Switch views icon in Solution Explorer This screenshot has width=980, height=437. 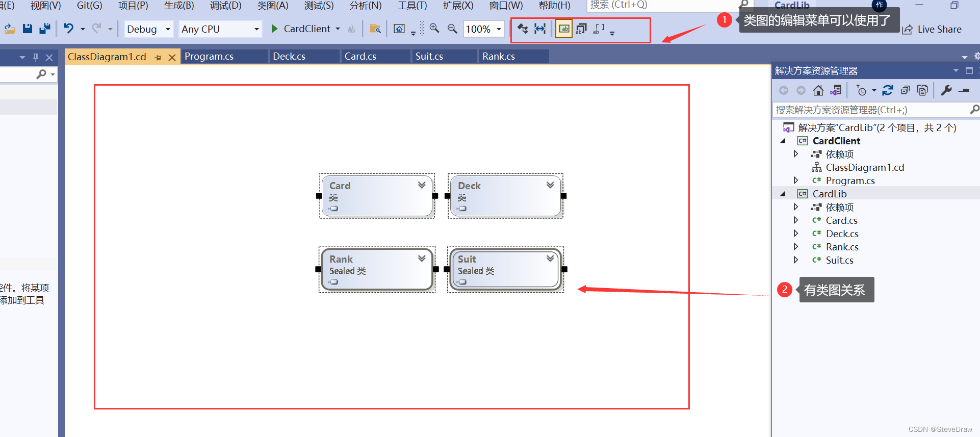[x=836, y=90]
